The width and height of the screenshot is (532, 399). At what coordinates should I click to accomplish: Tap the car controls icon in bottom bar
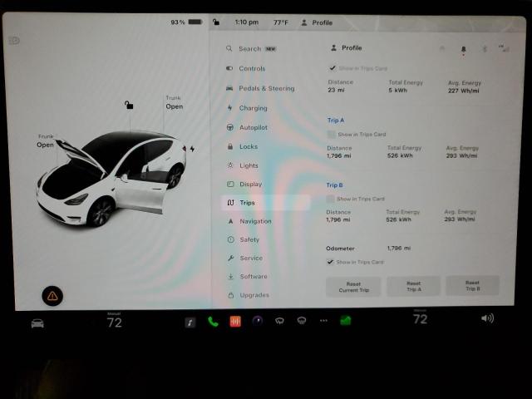pos(37,323)
